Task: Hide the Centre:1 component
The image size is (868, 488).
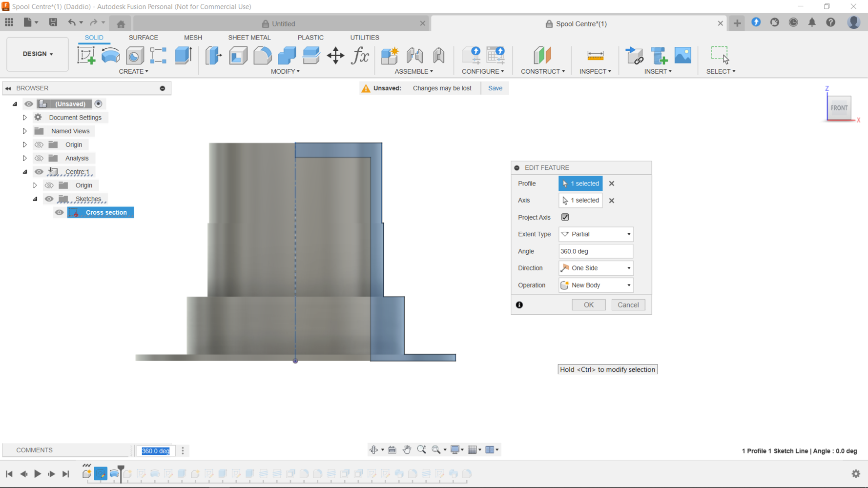Action: coord(39,172)
